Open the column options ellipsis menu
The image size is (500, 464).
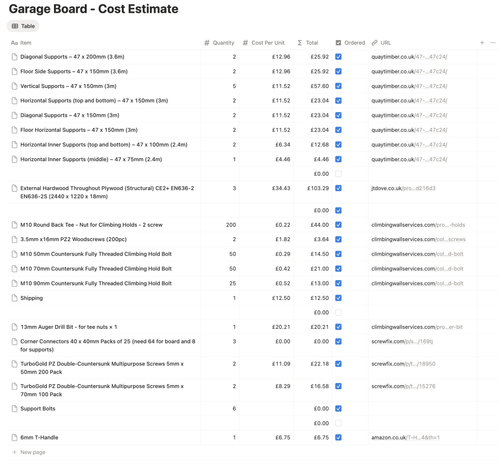[x=493, y=43]
